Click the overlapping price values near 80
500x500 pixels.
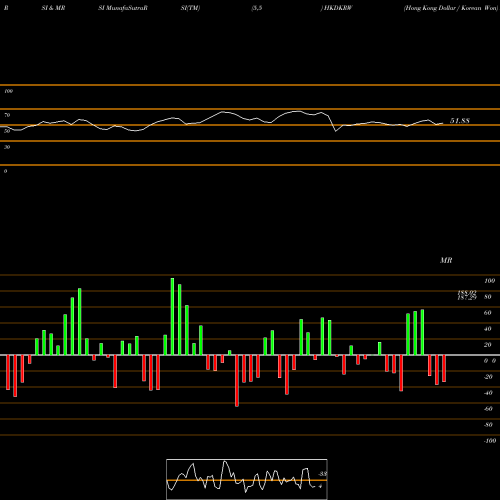pyautogui.click(x=467, y=295)
